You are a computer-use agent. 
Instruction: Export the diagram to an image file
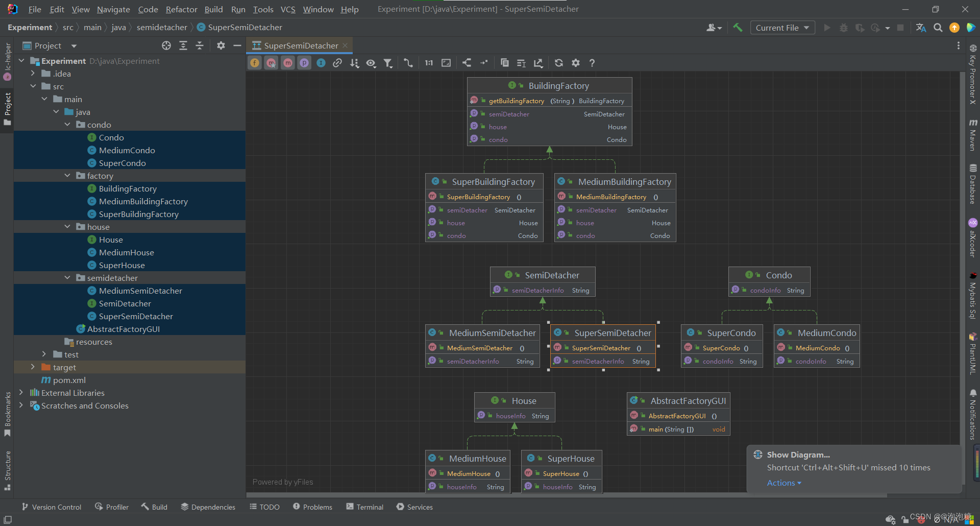click(x=538, y=62)
